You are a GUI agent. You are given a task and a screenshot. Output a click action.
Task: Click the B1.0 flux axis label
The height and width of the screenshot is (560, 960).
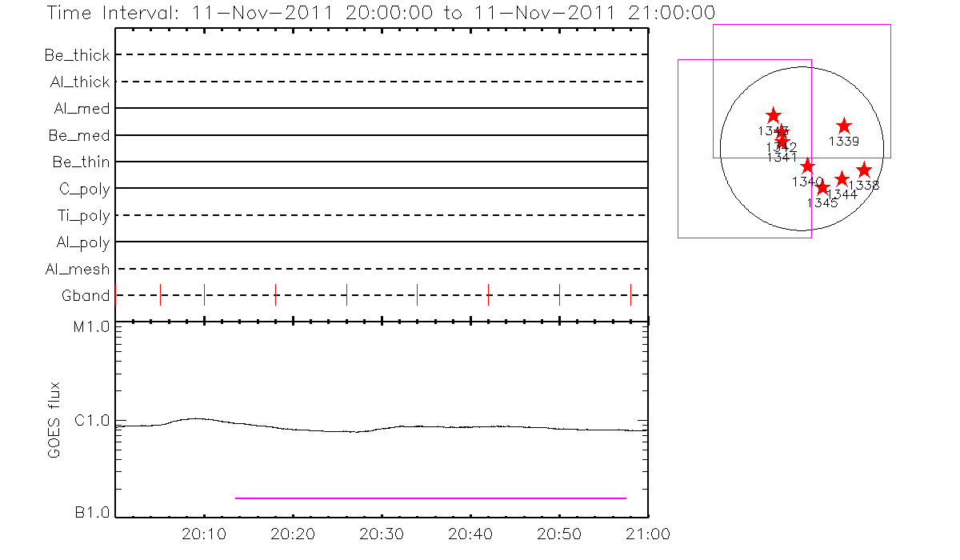click(93, 513)
